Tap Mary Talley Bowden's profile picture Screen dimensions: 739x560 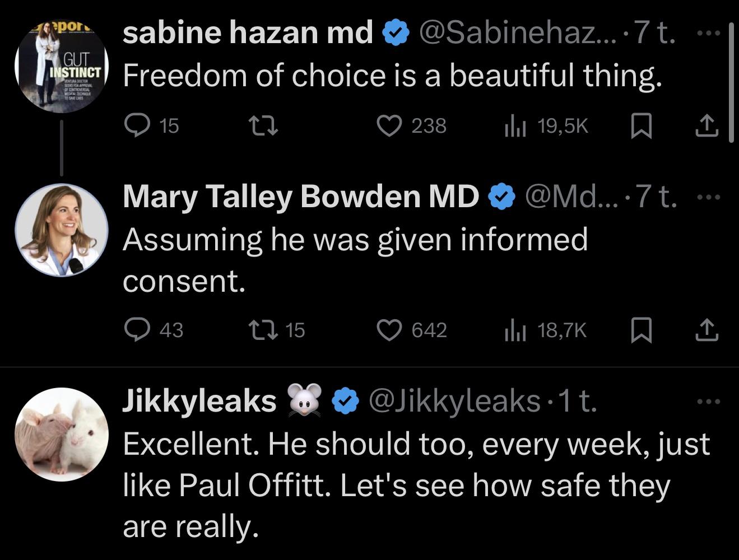point(61,230)
